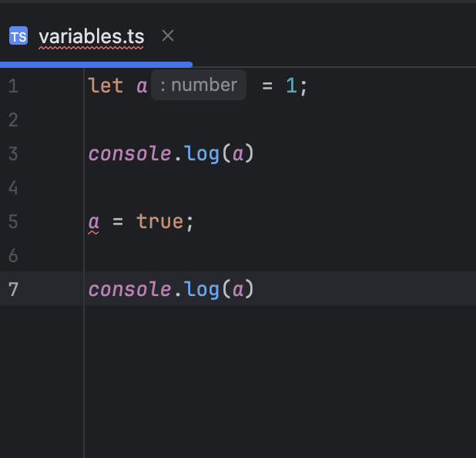Click line number 5 in gutter
This screenshot has width=476, height=458.
click(13, 221)
